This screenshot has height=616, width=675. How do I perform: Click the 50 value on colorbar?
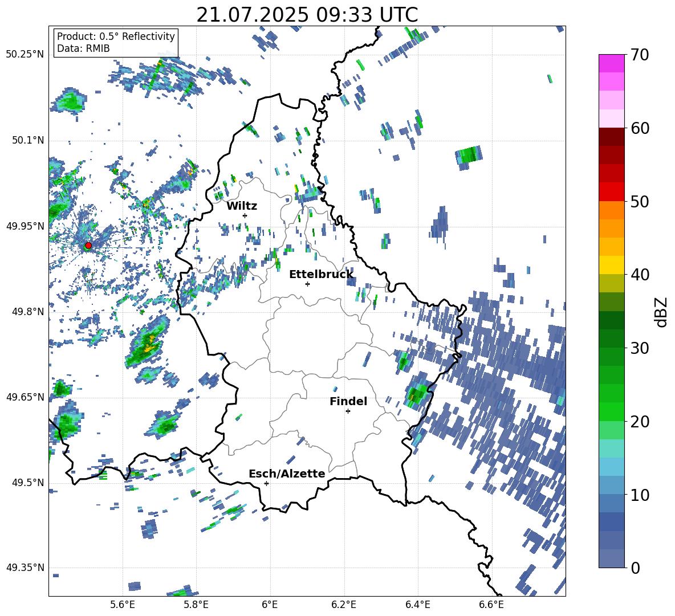[640, 202]
